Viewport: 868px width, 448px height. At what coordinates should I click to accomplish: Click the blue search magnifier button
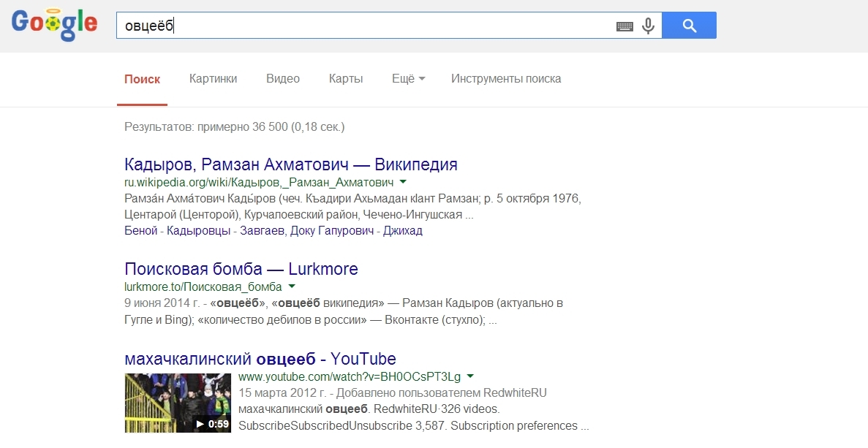tap(689, 26)
